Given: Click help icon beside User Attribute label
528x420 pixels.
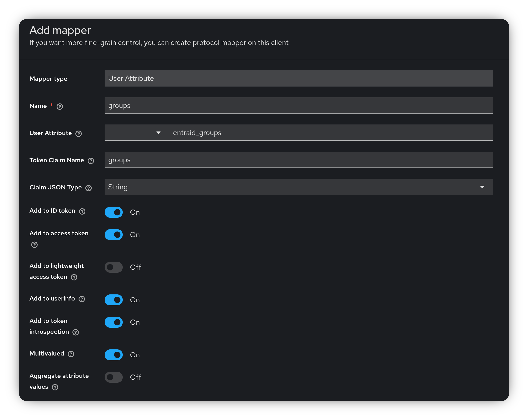Looking at the screenshot, I should coord(78,134).
